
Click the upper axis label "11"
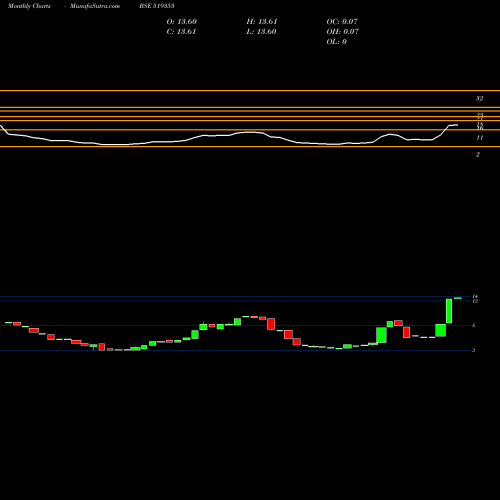click(x=480, y=137)
